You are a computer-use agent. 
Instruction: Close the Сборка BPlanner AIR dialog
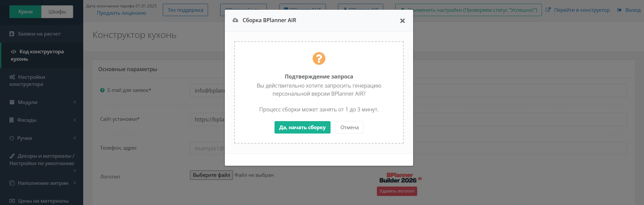tap(402, 21)
